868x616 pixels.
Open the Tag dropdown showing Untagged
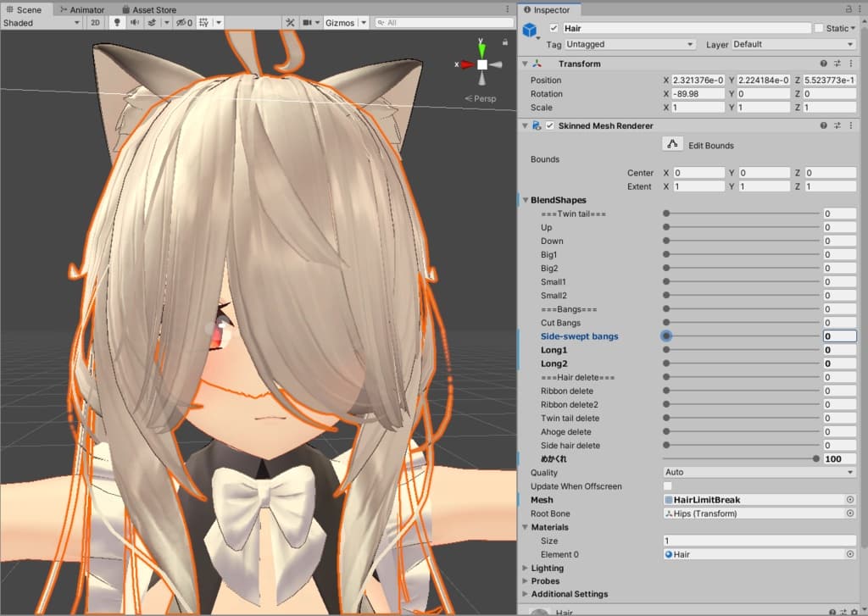click(x=629, y=44)
